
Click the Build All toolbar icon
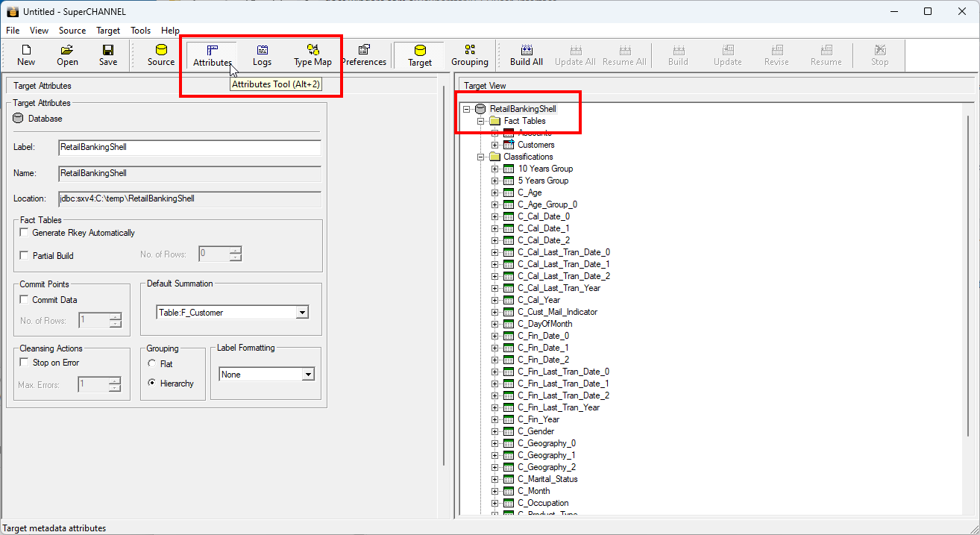point(526,54)
